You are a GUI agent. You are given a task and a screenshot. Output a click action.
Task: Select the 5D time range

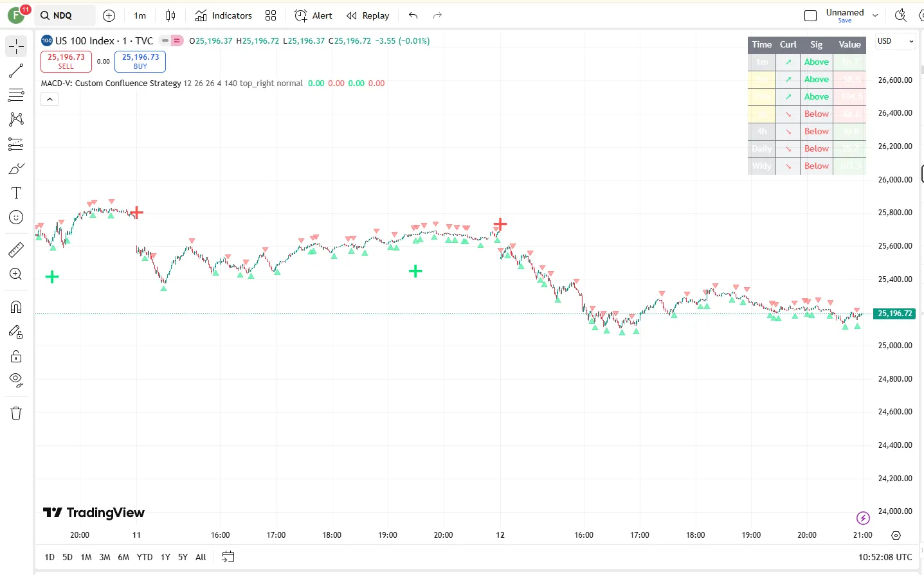click(68, 557)
